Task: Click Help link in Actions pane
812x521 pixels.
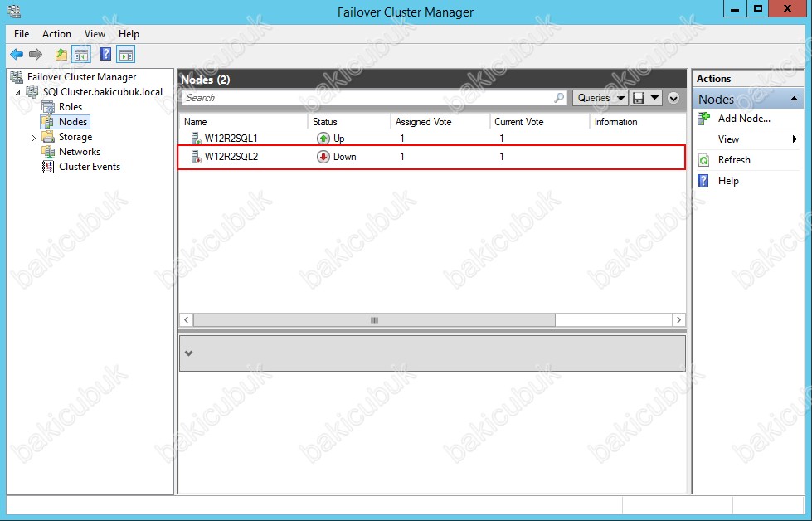Action: pyautogui.click(x=728, y=181)
